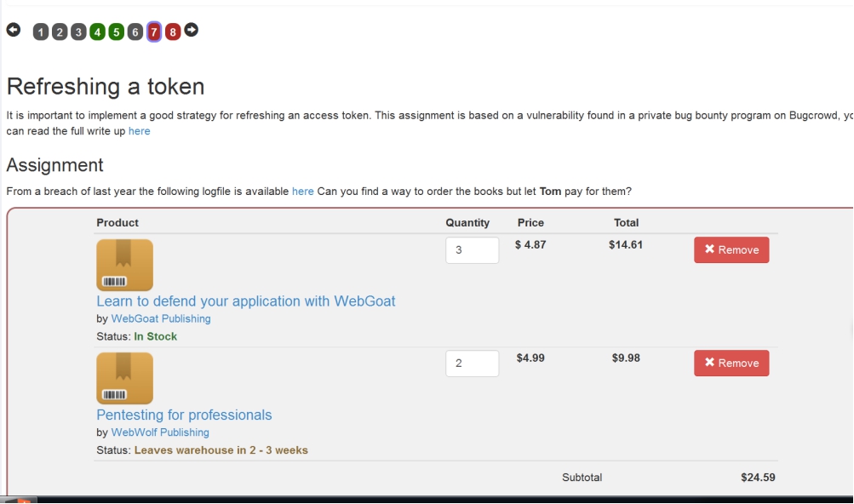Open green lesson page 5
Screen dimensions: 854x504
pos(116,32)
